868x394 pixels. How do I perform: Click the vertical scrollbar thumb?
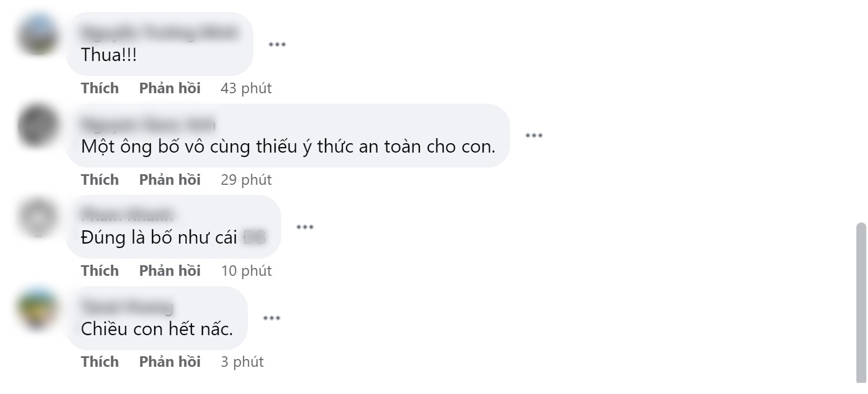[x=861, y=302]
